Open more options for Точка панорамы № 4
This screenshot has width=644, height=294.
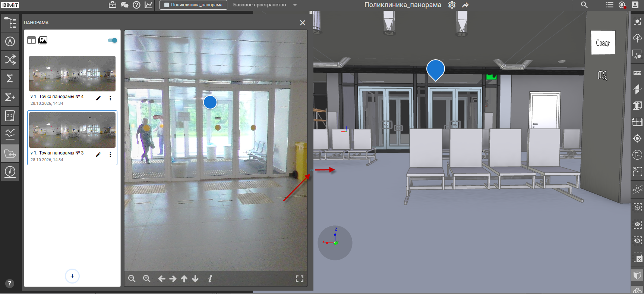[110, 98]
